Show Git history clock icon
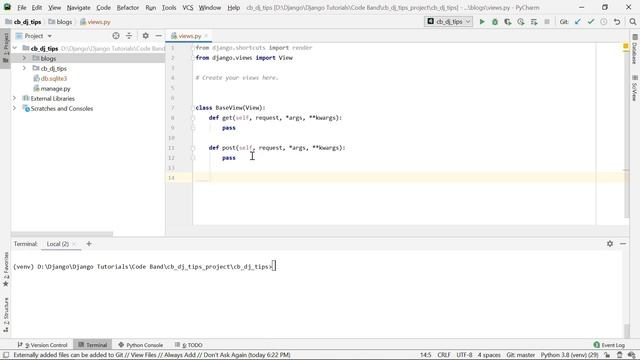This screenshot has width=640, height=360. coord(604,22)
